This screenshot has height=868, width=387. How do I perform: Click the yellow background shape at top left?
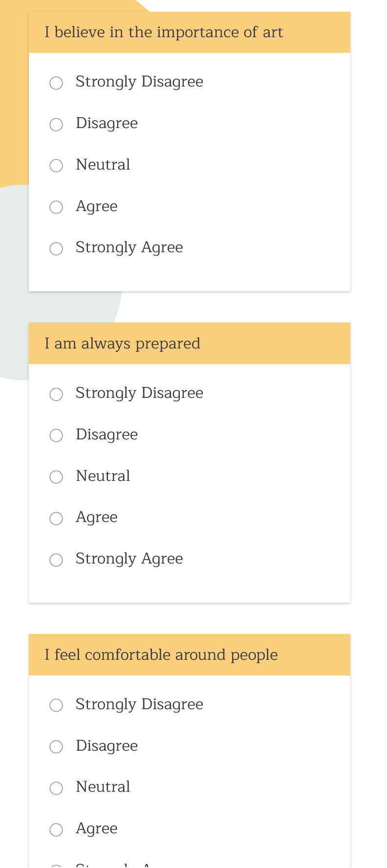[14, 98]
